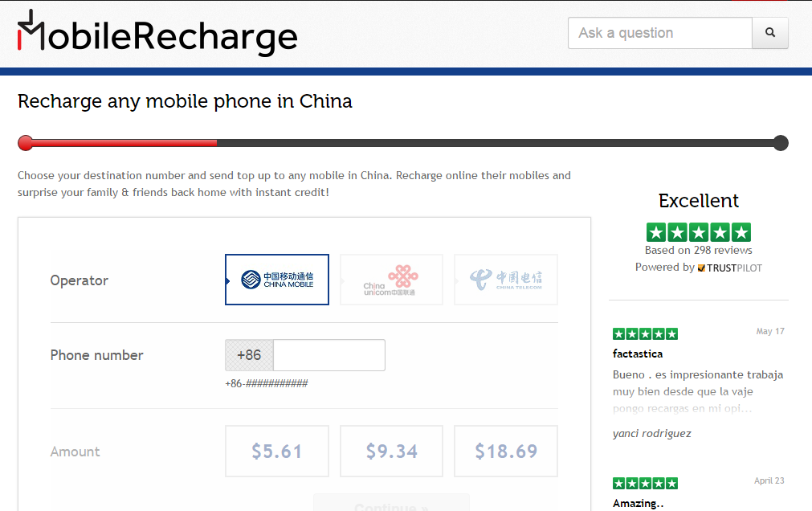This screenshot has height=511, width=812.
Task: Click the five-star Excellent rating stars
Action: click(x=699, y=232)
